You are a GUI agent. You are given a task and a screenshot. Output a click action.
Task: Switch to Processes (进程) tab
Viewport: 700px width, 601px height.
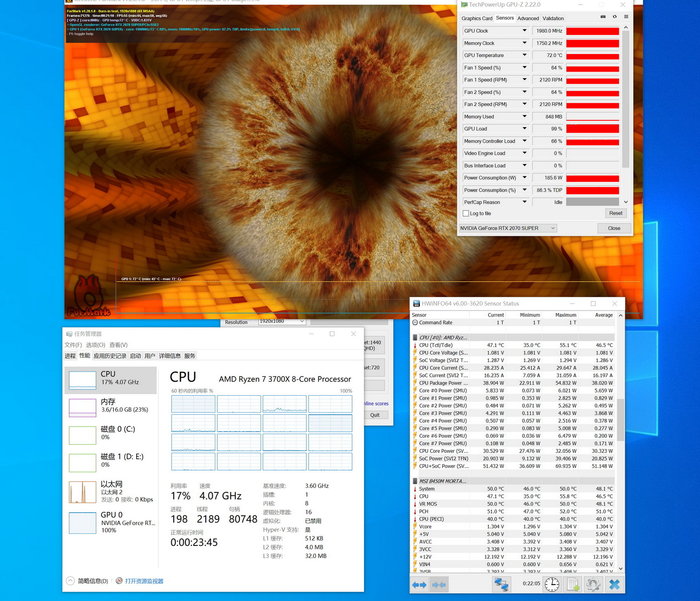(70, 356)
